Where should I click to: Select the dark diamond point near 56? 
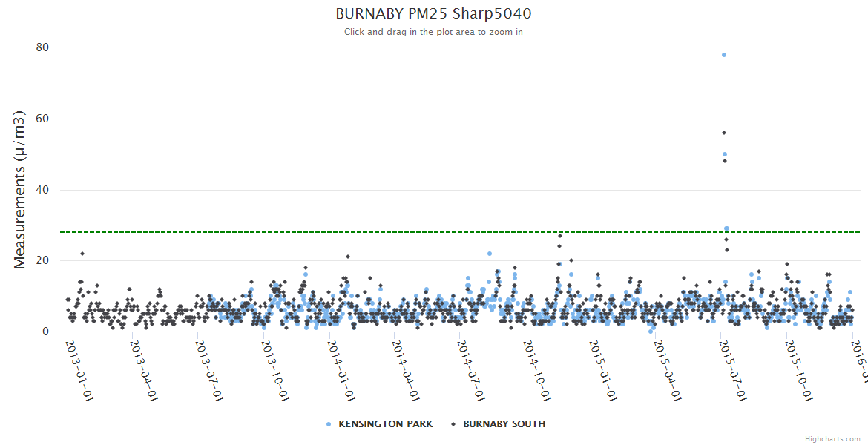724,133
